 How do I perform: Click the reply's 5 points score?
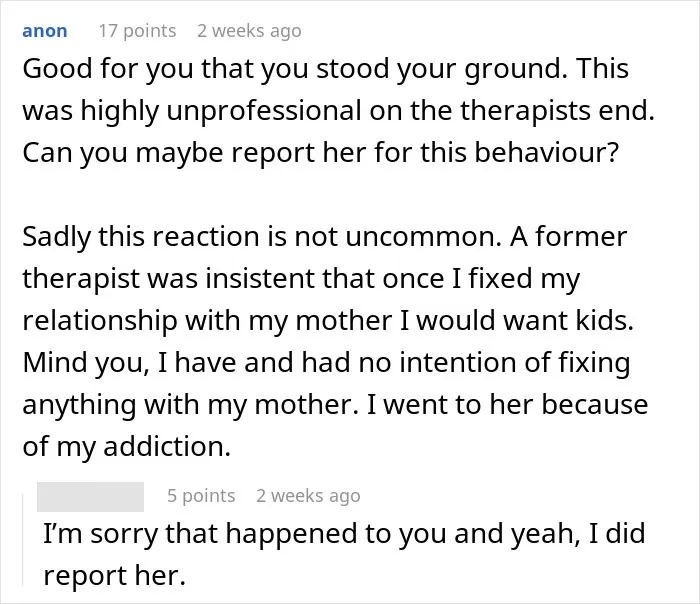pyautogui.click(x=201, y=496)
